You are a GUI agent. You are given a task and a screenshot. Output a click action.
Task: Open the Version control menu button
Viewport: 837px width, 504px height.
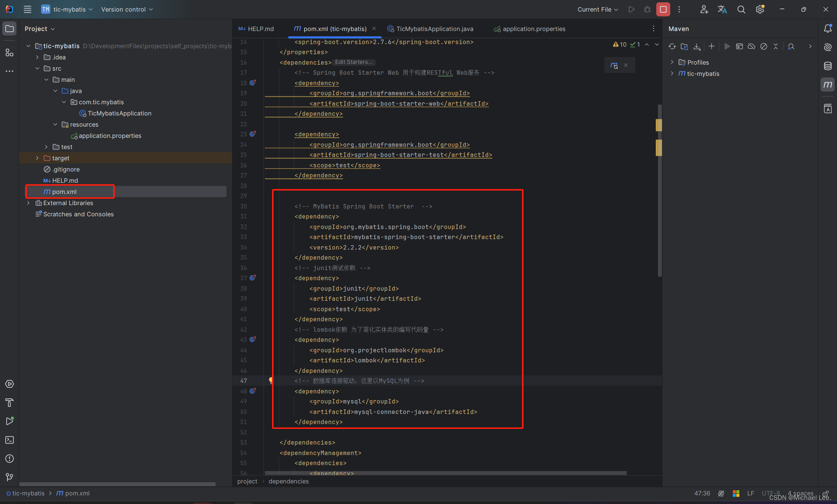tap(127, 9)
